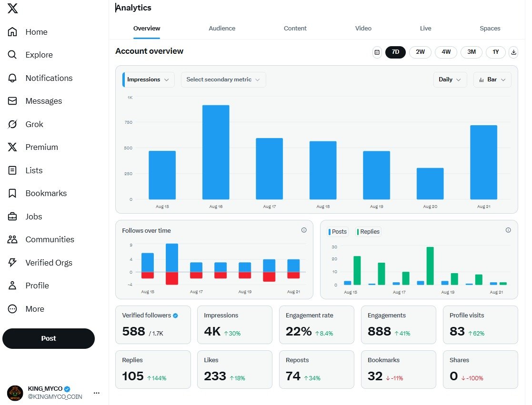The width and height of the screenshot is (532, 405).
Task: Click the calendar date picker icon
Action: [377, 52]
